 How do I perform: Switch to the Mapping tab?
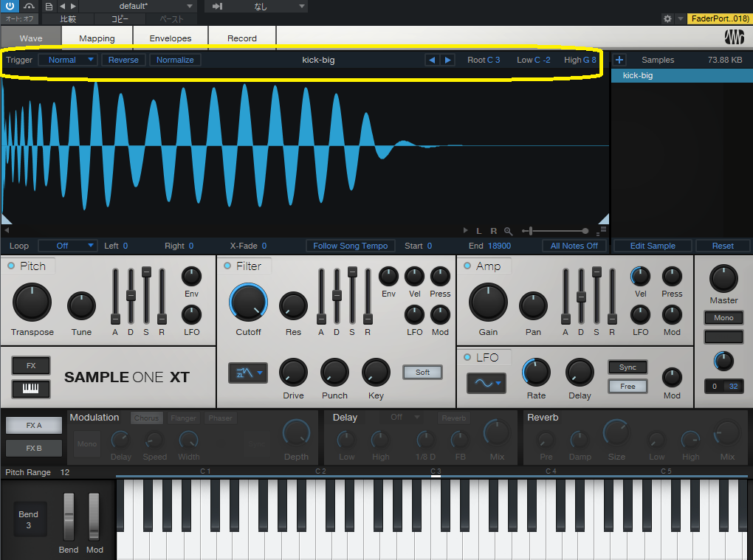[97, 38]
